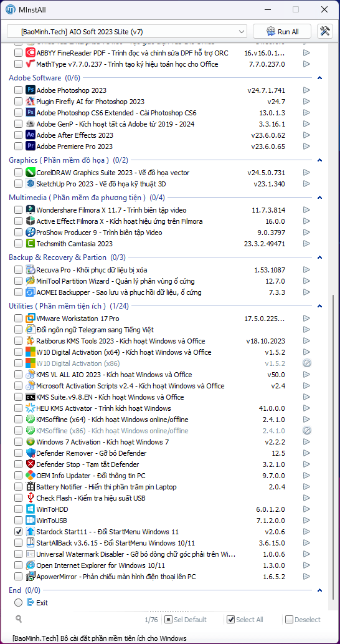Image resolution: width=340 pixels, height=644 pixels.
Task: Click the Defender Remover shield icon
Action: pyautogui.click(x=31, y=453)
